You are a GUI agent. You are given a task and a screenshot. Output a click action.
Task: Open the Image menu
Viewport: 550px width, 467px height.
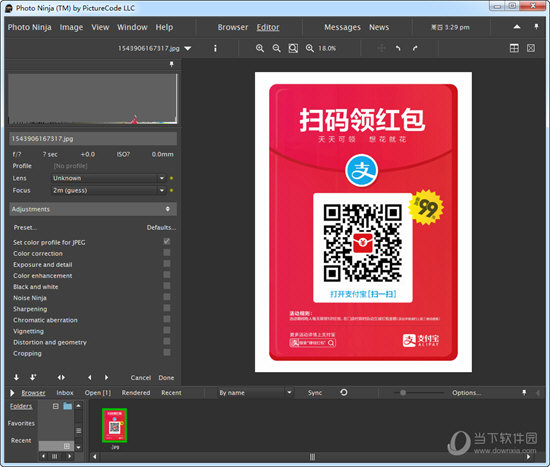pos(71,27)
